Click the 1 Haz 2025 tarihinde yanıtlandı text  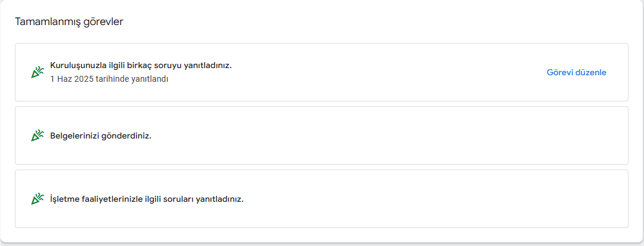[109, 79]
